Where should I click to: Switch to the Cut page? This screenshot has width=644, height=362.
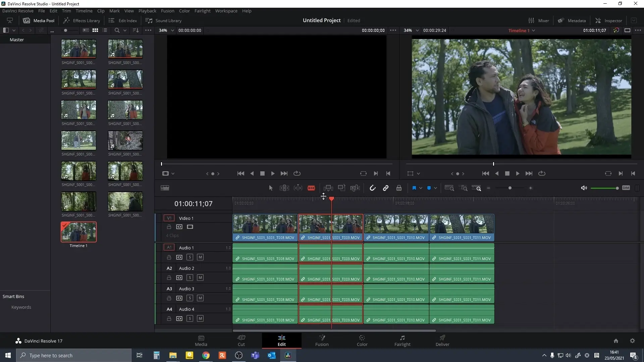tap(241, 341)
